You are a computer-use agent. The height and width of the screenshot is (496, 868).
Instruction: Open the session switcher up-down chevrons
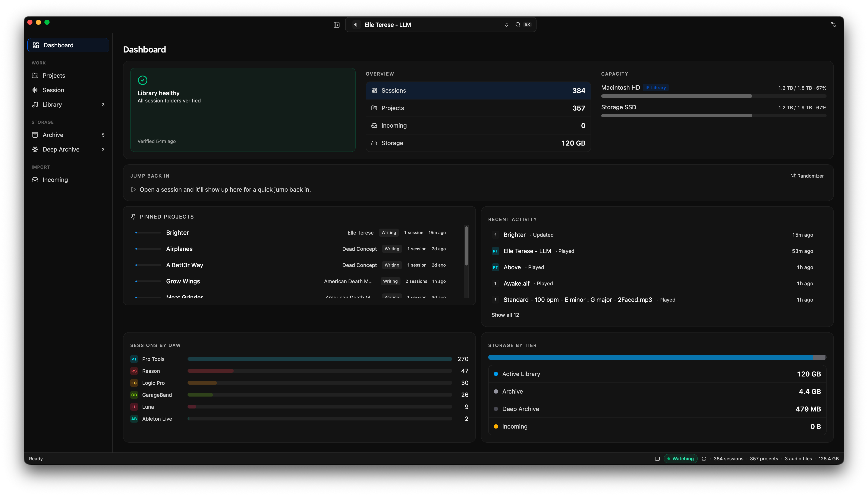pos(506,25)
